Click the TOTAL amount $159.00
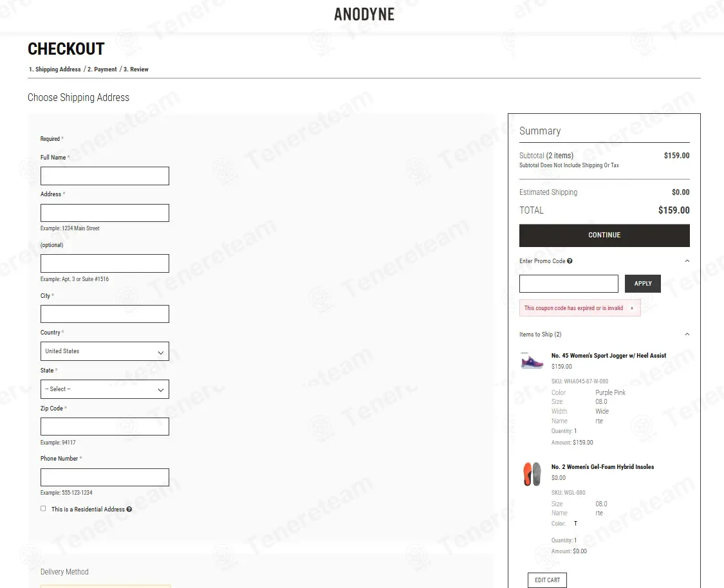This screenshot has height=588, width=724. click(x=674, y=210)
